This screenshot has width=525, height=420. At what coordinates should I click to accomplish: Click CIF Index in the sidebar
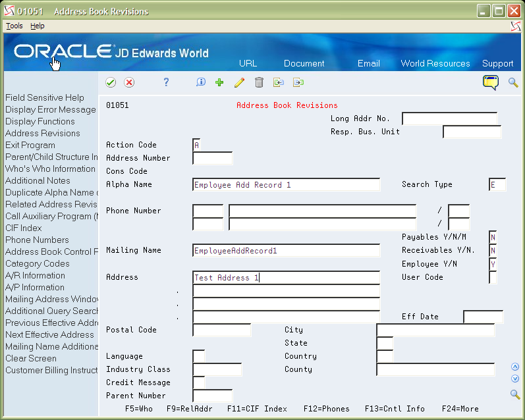(x=24, y=228)
